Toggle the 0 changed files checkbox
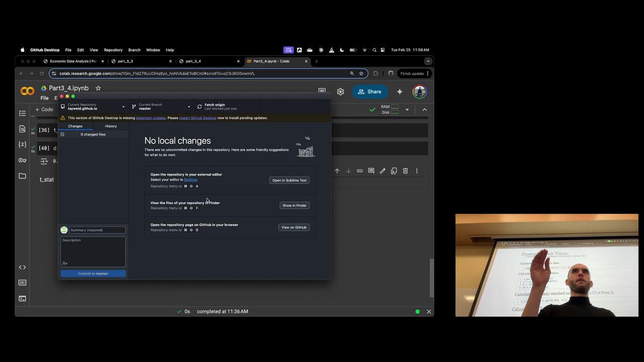The image size is (644, 362). click(x=62, y=134)
